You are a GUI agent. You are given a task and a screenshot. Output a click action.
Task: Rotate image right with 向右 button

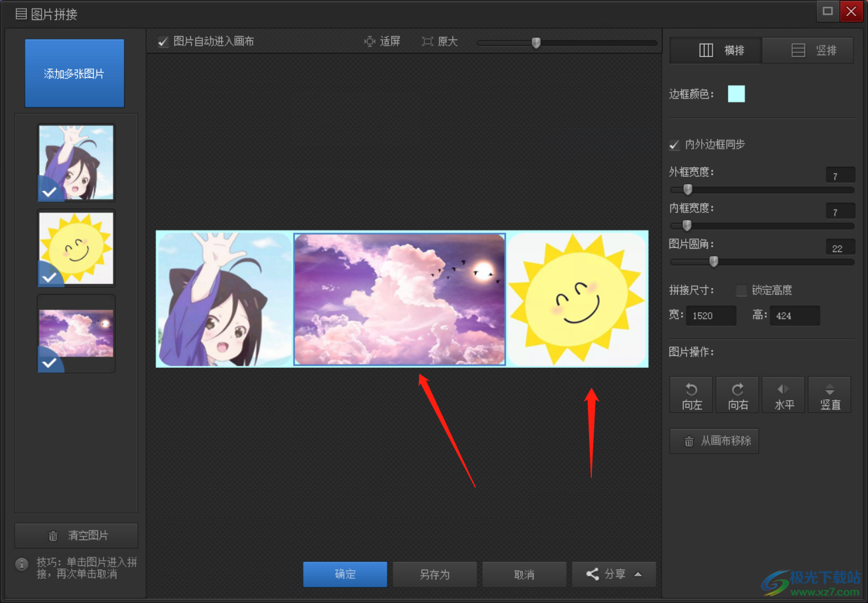pos(737,395)
